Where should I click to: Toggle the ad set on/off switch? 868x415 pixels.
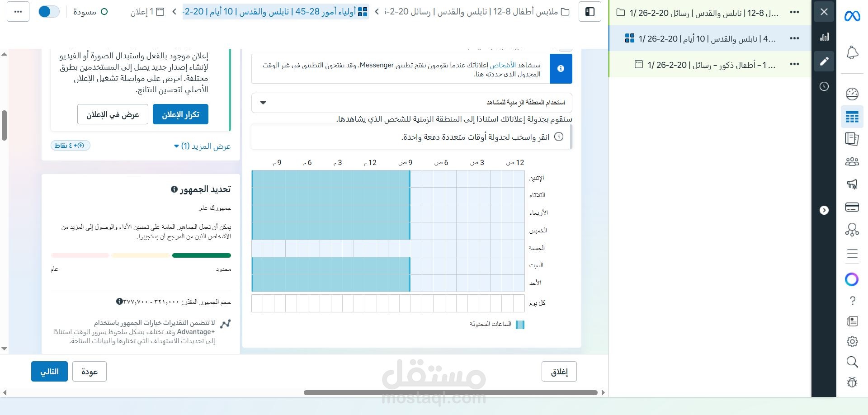click(48, 12)
